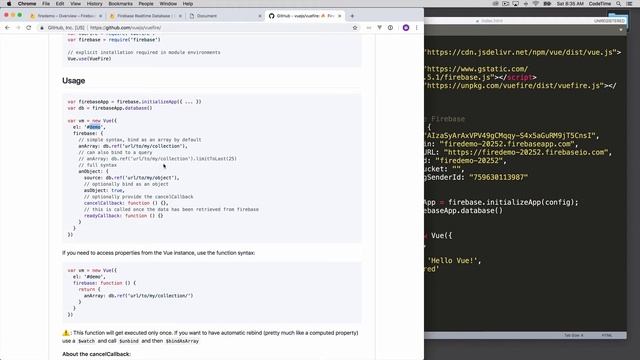Select the GitHub vuejs/vuefire tab
The image size is (640, 360).
pos(304,16)
